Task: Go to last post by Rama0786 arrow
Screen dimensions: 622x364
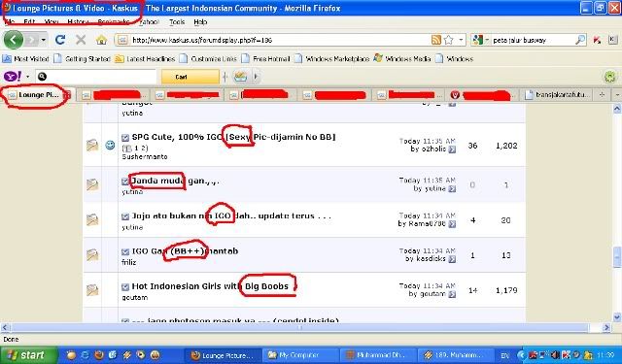Action: click(x=452, y=224)
